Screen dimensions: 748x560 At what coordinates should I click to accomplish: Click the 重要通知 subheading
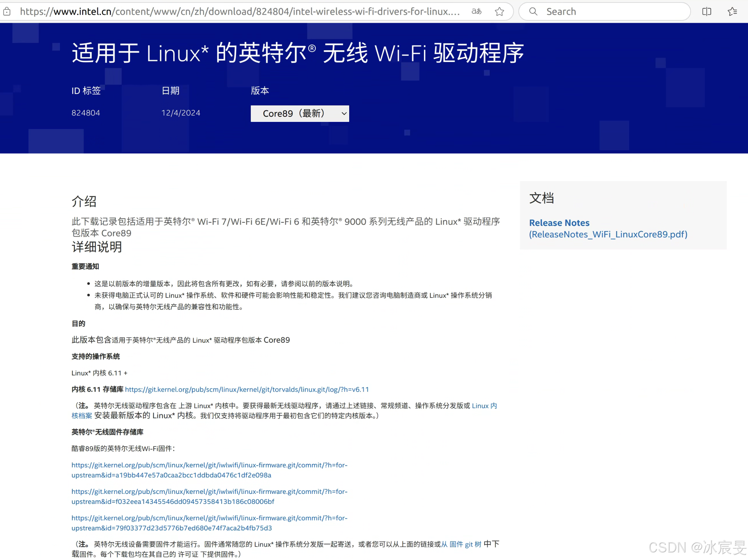85,266
